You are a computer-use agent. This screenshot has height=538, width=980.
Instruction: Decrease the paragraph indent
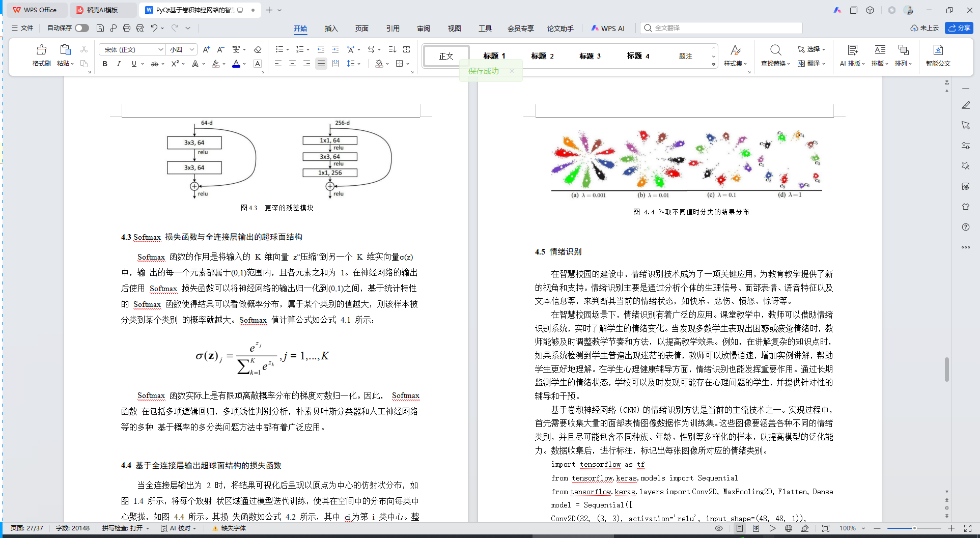(x=321, y=49)
